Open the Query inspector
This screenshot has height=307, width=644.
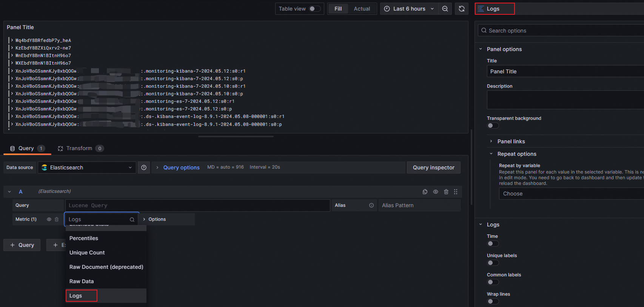coord(433,167)
